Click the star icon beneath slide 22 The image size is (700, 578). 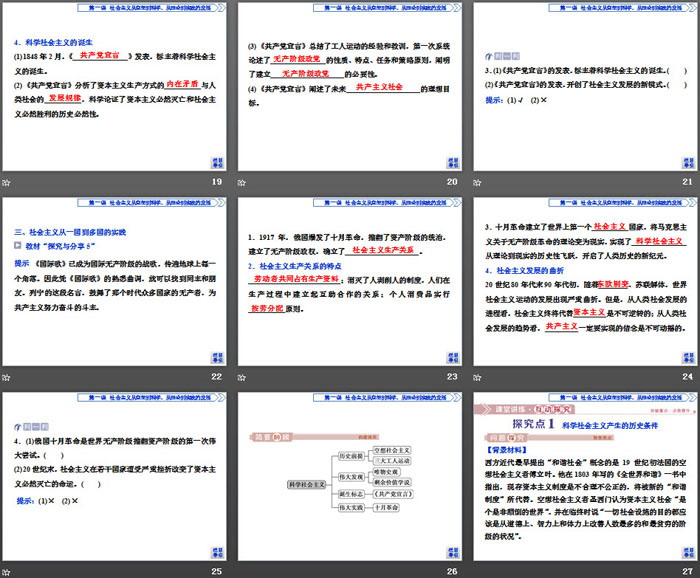pyautogui.click(x=6, y=375)
